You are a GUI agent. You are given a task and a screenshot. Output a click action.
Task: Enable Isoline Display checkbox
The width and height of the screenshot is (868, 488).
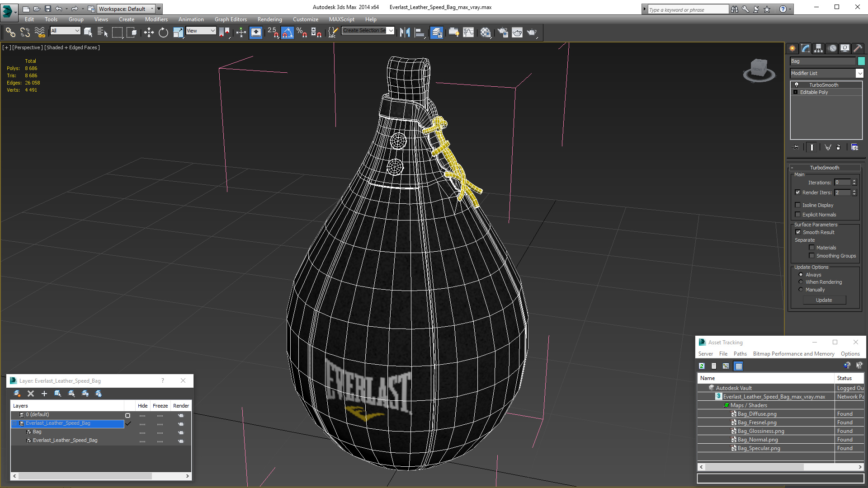(798, 205)
